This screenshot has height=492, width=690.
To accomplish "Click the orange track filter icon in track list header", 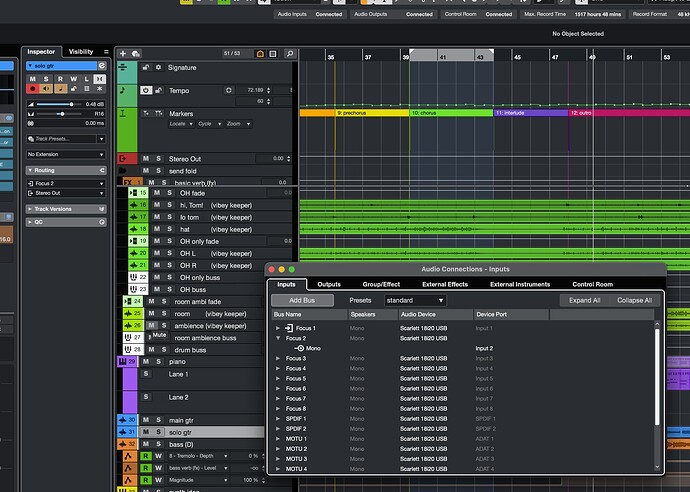I will pos(260,54).
